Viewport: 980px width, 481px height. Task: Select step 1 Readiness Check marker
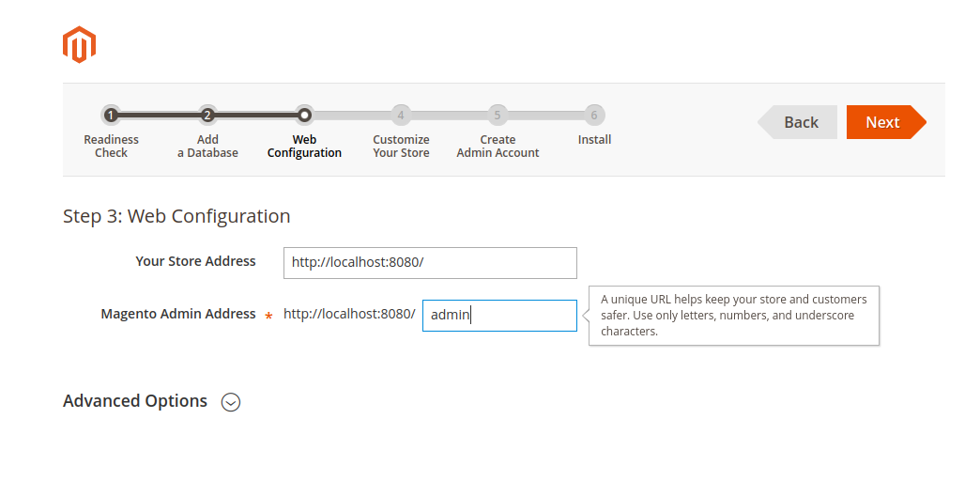111,116
